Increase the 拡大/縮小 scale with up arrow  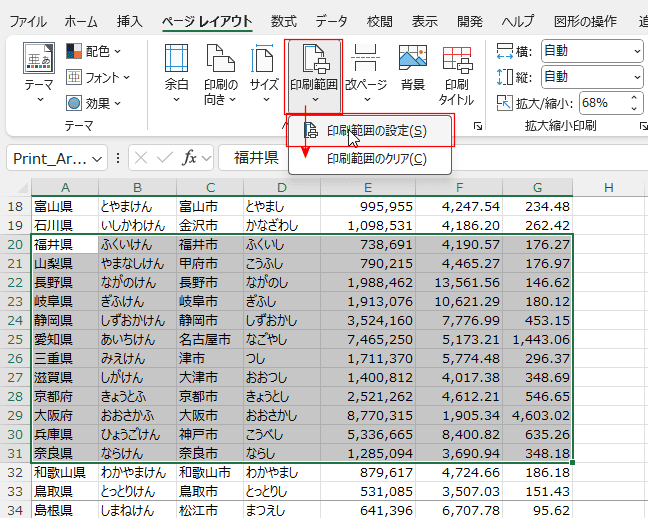tap(634, 98)
